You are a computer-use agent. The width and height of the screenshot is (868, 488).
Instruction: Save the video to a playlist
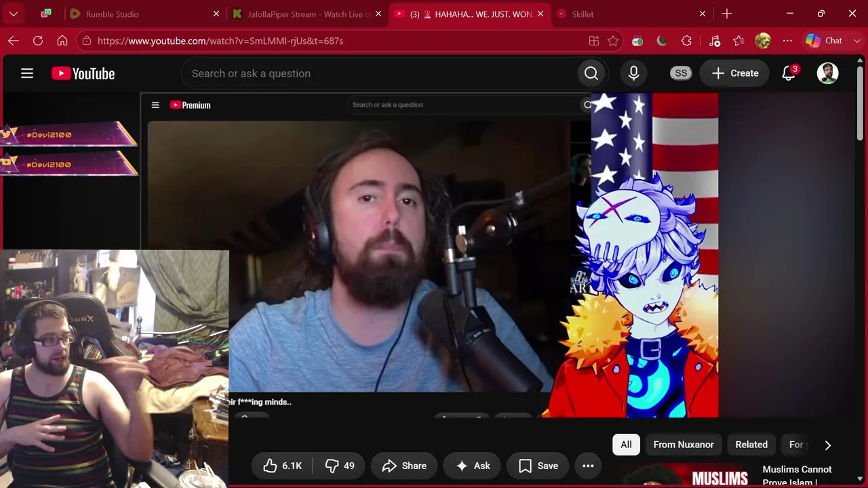(x=538, y=466)
